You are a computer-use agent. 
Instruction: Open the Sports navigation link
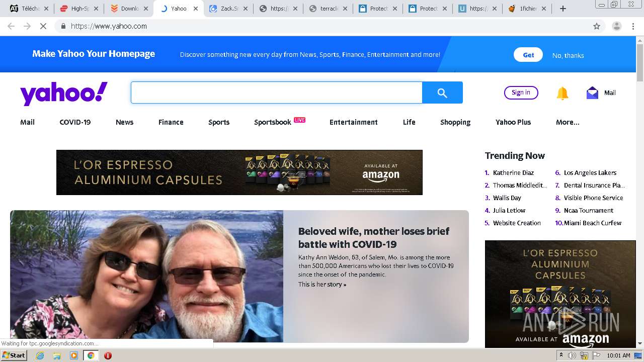tap(219, 122)
